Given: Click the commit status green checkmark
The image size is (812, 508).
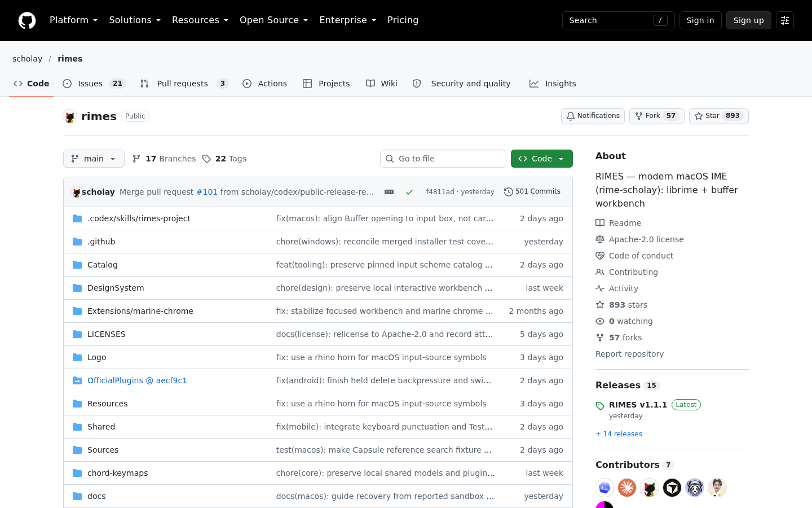Looking at the screenshot, I should tap(409, 192).
